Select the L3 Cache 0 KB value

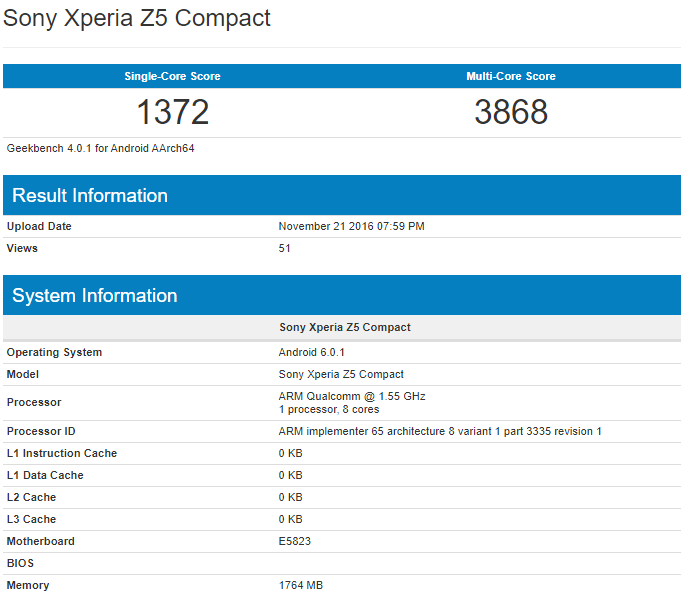[290, 520]
